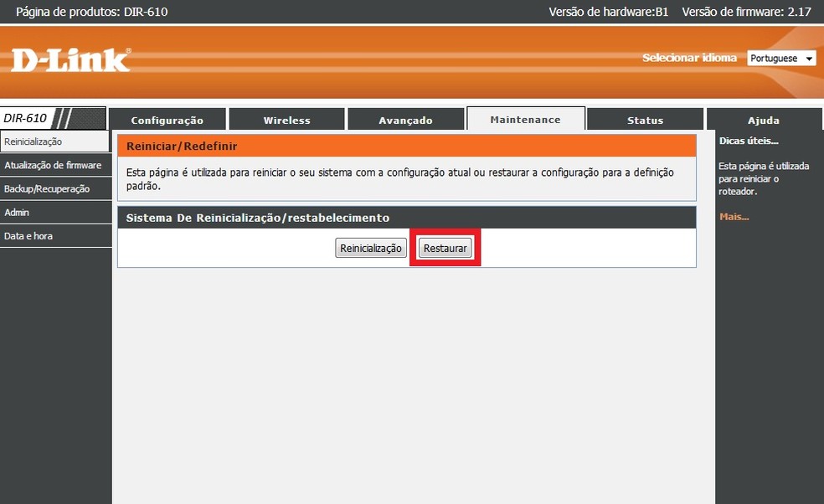
Task: Open the language selection dropdown
Action: click(781, 59)
